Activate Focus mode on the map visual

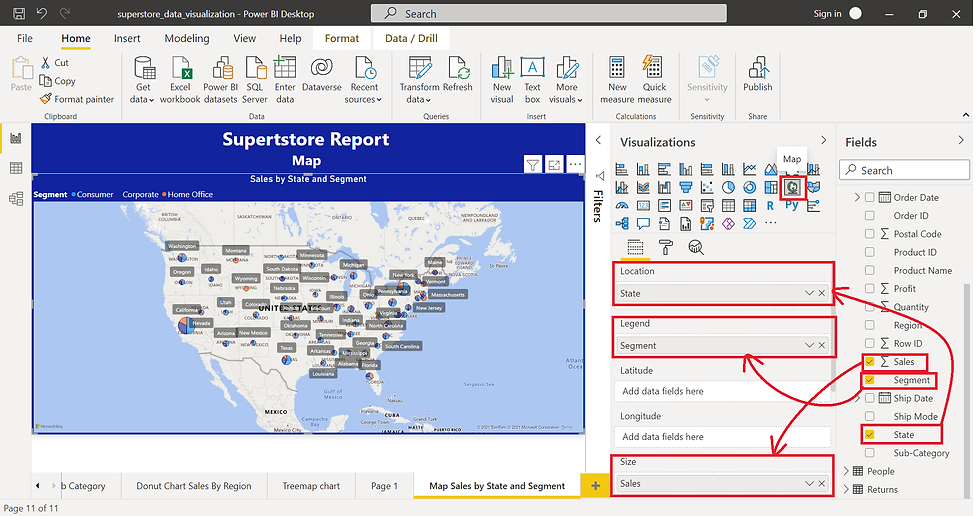(554, 165)
